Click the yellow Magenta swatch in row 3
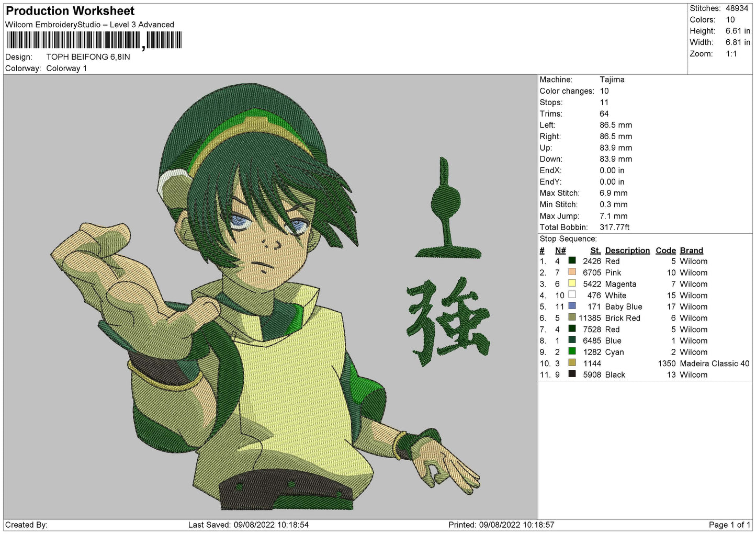 click(572, 283)
